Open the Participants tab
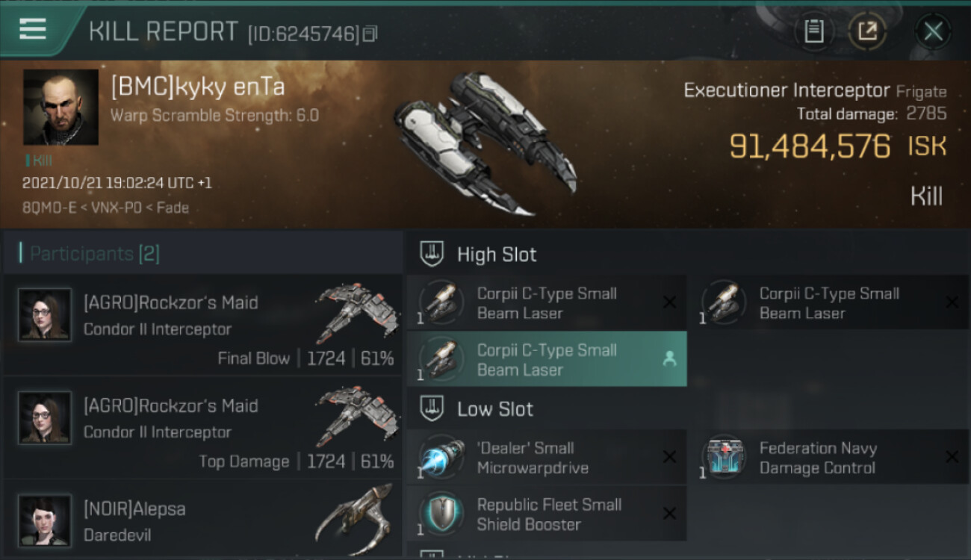 point(94,254)
